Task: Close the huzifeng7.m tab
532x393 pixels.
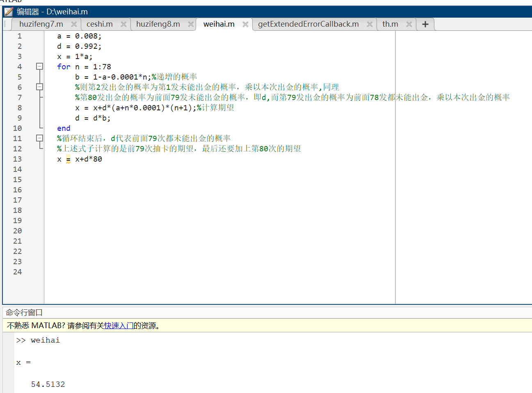Action: pyautogui.click(x=74, y=24)
